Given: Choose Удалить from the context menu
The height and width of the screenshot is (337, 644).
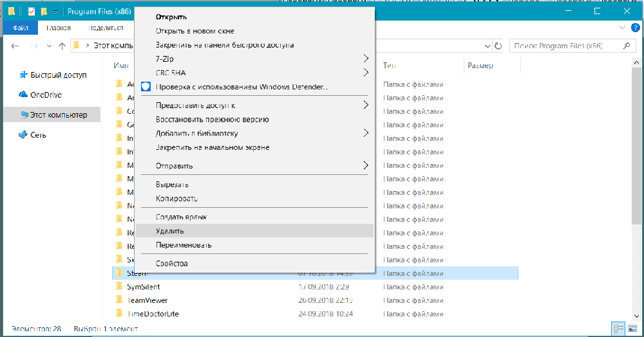Looking at the screenshot, I should point(170,230).
